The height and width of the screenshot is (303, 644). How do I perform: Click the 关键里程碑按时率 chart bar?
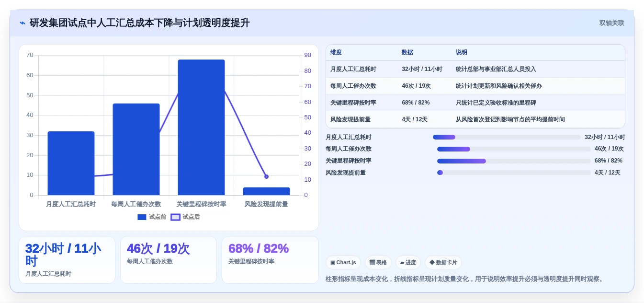pyautogui.click(x=201, y=128)
